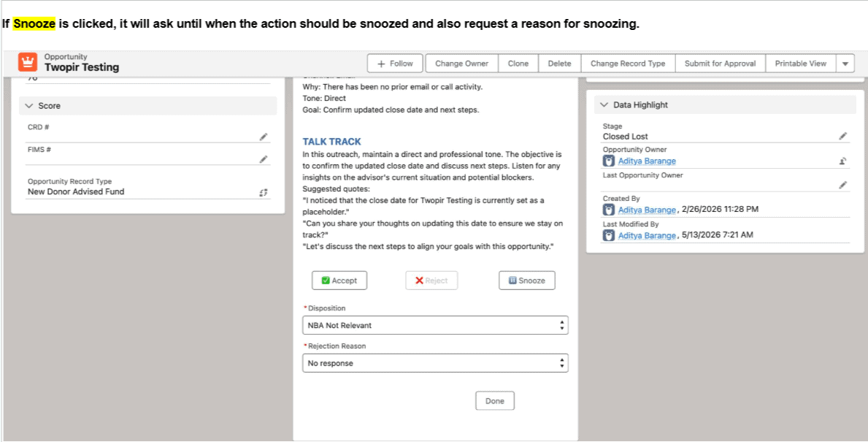Edit Last Opportunity Owner pencil icon
868x442 pixels.
tap(842, 185)
